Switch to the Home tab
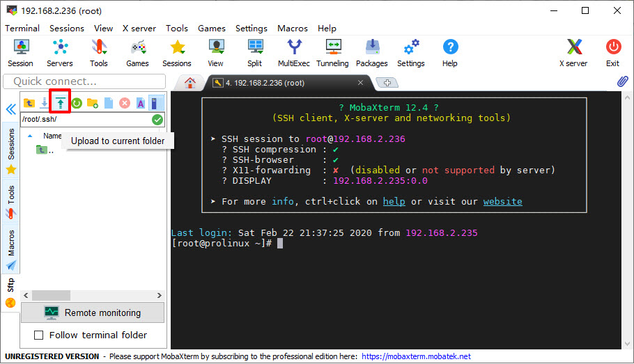 [x=190, y=82]
